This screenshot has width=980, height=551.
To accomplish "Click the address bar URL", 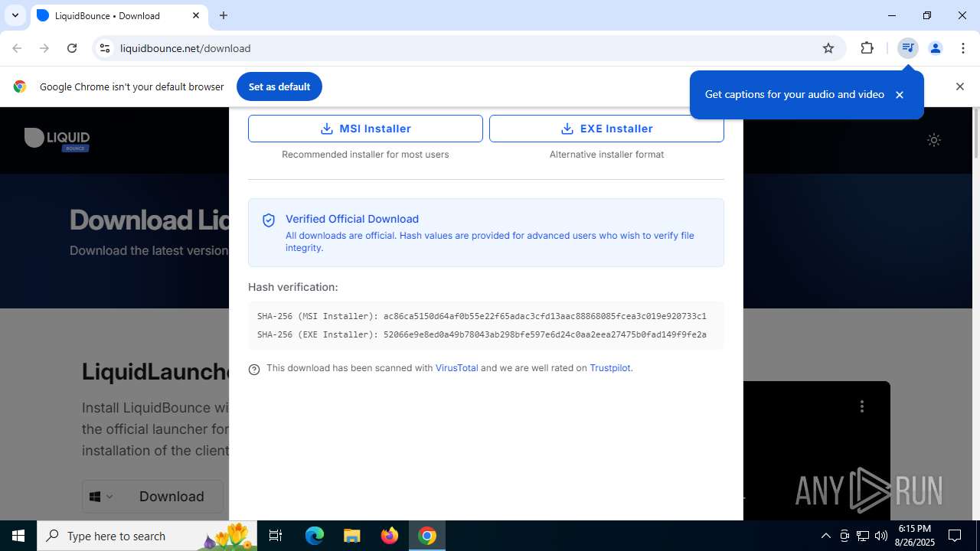I will click(x=185, y=48).
